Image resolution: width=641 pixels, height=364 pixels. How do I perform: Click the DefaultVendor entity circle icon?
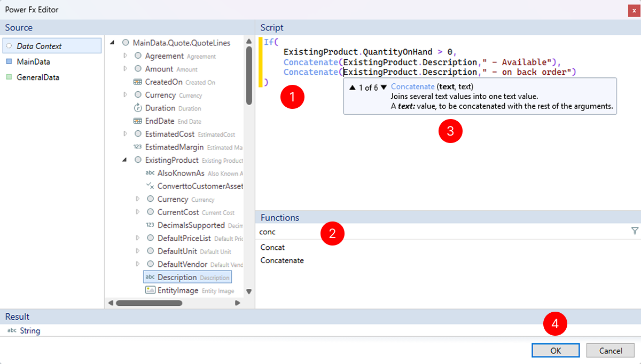click(x=151, y=264)
